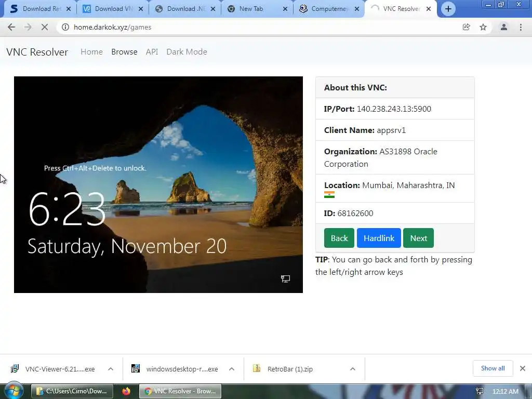Go back with the browser back arrow

11,27
